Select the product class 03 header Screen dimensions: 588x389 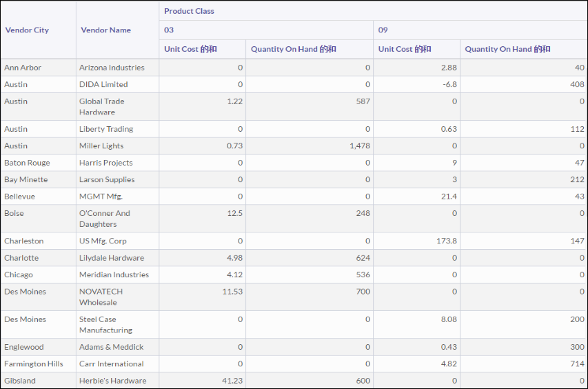point(169,30)
